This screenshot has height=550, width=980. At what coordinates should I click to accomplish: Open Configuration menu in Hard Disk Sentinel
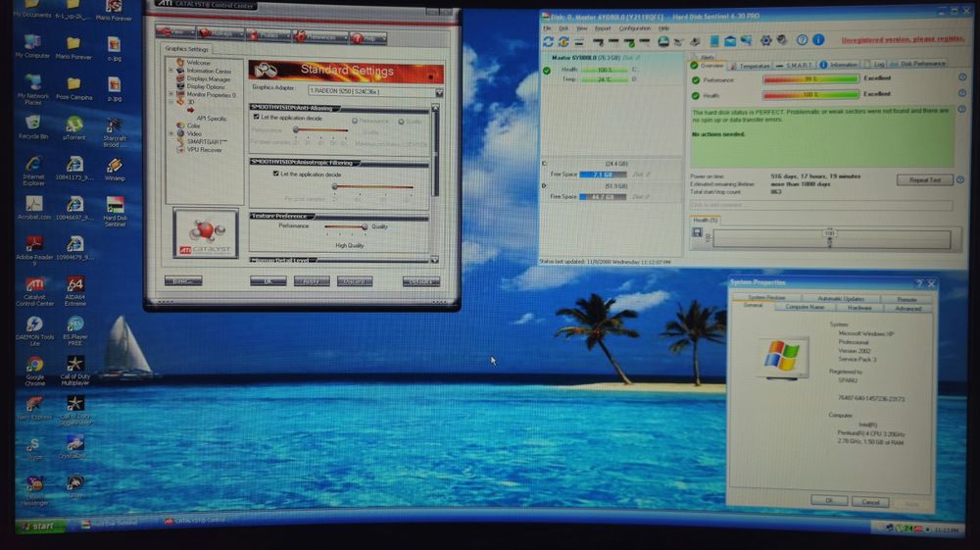(634, 28)
